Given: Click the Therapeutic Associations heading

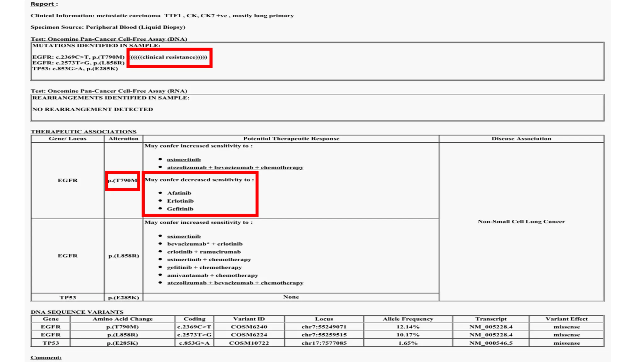Looking at the screenshot, I should (x=83, y=132).
